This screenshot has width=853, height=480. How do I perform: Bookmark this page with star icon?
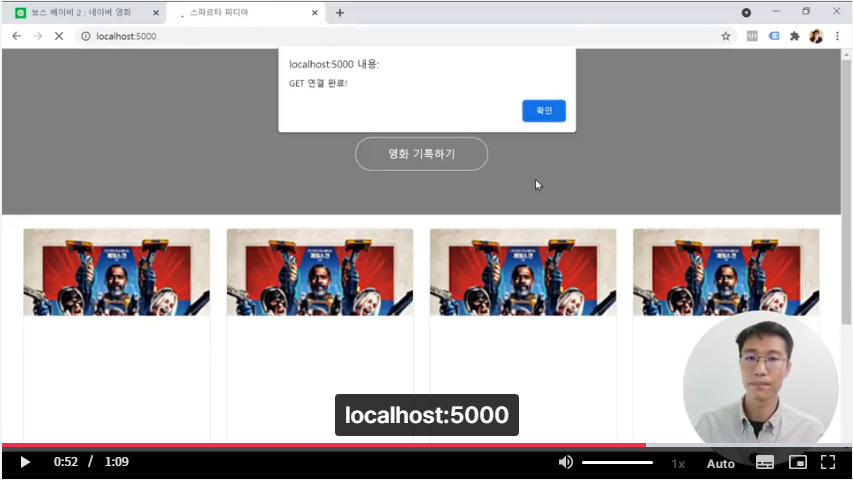coord(726,36)
